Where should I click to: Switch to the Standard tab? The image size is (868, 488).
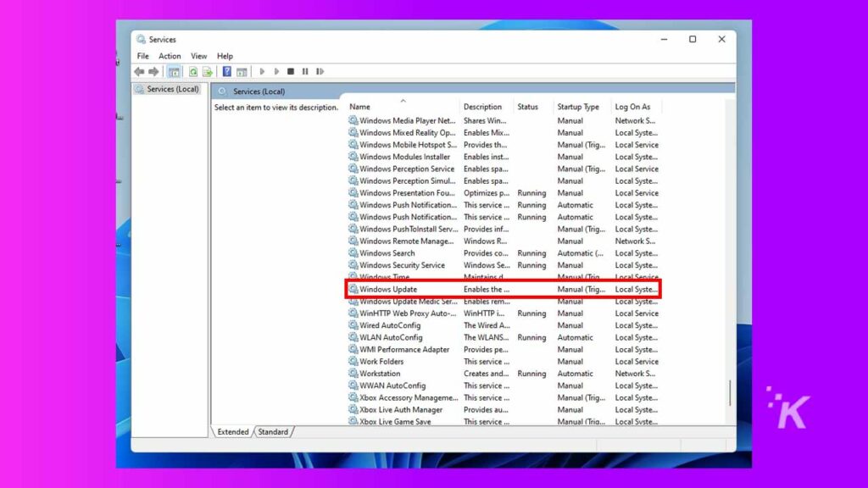(273, 431)
